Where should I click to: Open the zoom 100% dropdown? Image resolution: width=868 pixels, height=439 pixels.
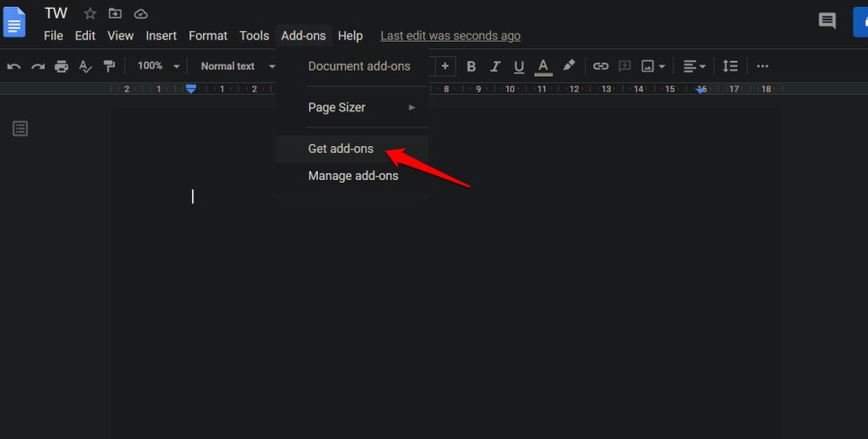(x=159, y=66)
